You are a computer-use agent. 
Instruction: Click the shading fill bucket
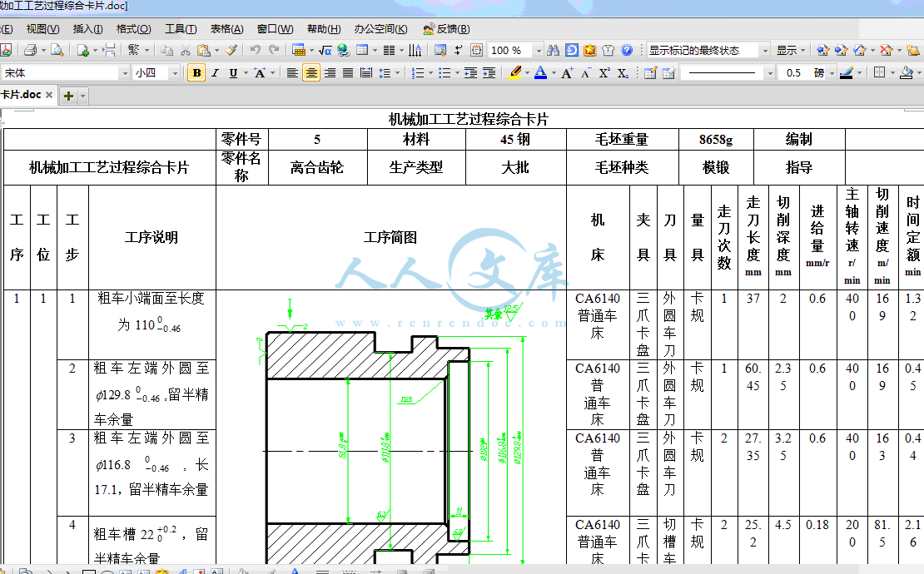click(907, 73)
